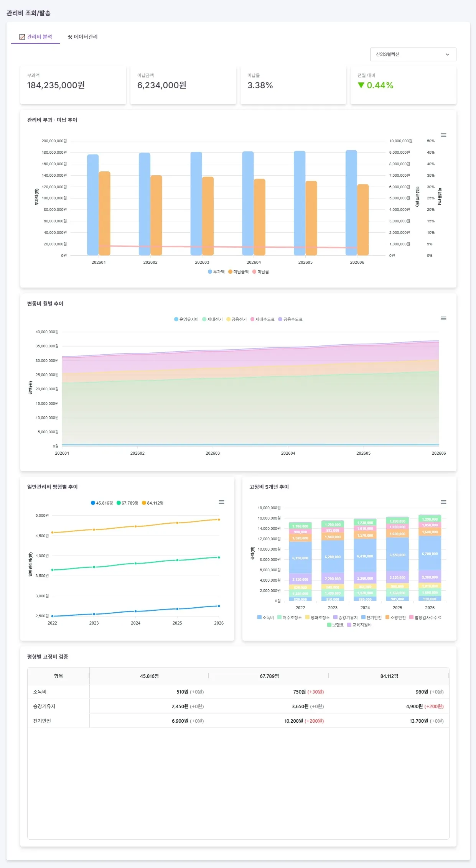Toggle the 법정검사수수료 legend item
The height and width of the screenshot is (868, 476).
pos(426,618)
